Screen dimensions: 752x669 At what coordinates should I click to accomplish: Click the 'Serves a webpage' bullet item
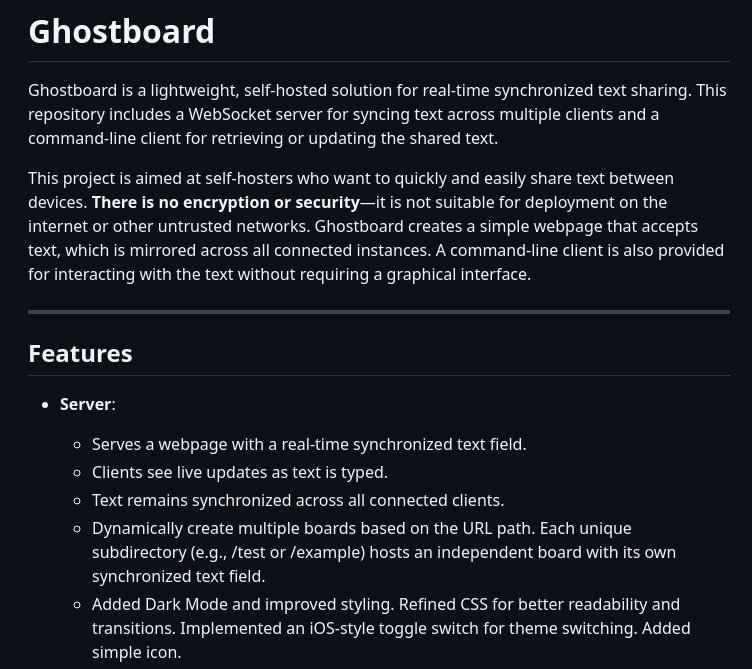point(309,445)
